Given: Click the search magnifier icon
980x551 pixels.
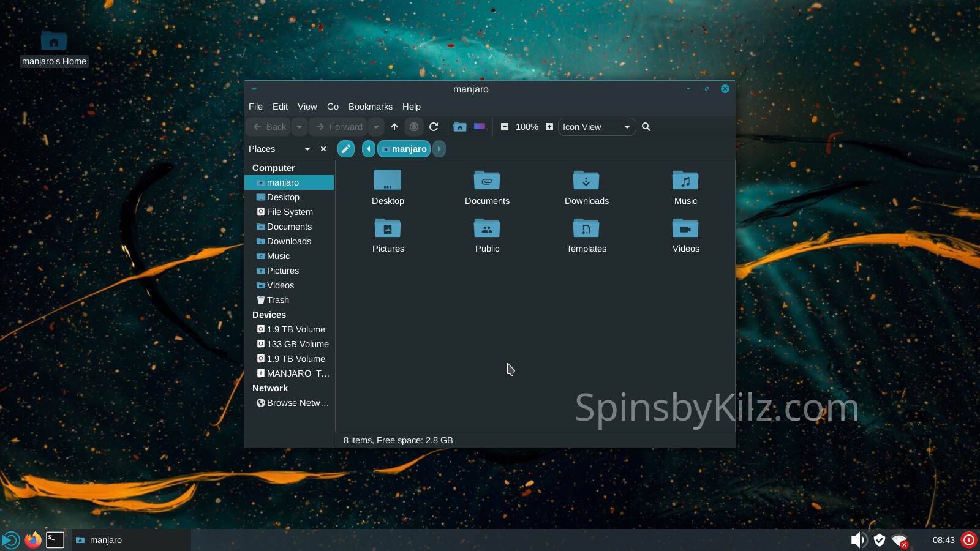Looking at the screenshot, I should coord(646,127).
